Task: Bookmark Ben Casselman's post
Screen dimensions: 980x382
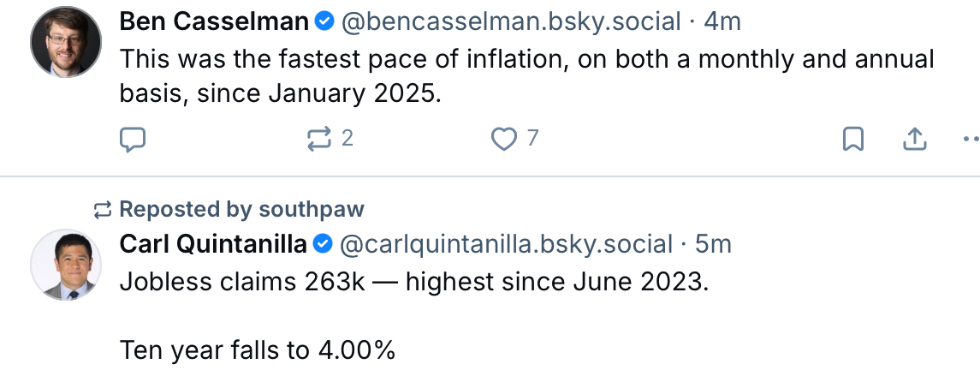Action: (852, 139)
